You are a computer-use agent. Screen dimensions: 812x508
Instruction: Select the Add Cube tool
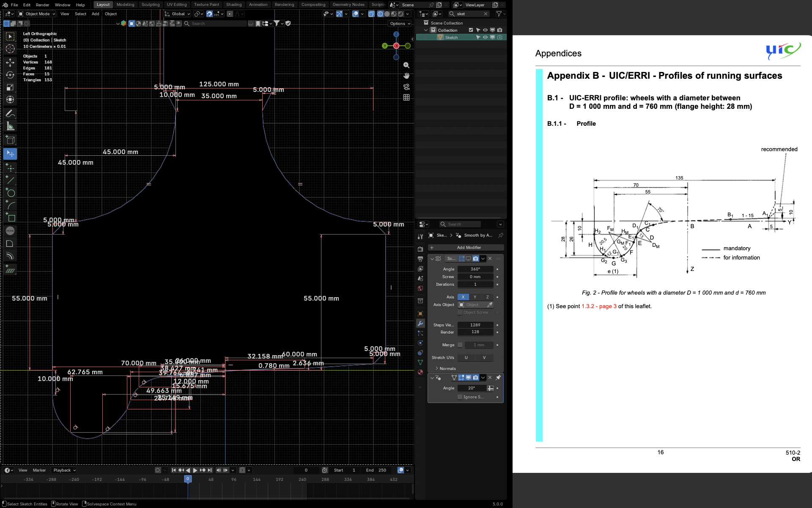(x=10, y=140)
